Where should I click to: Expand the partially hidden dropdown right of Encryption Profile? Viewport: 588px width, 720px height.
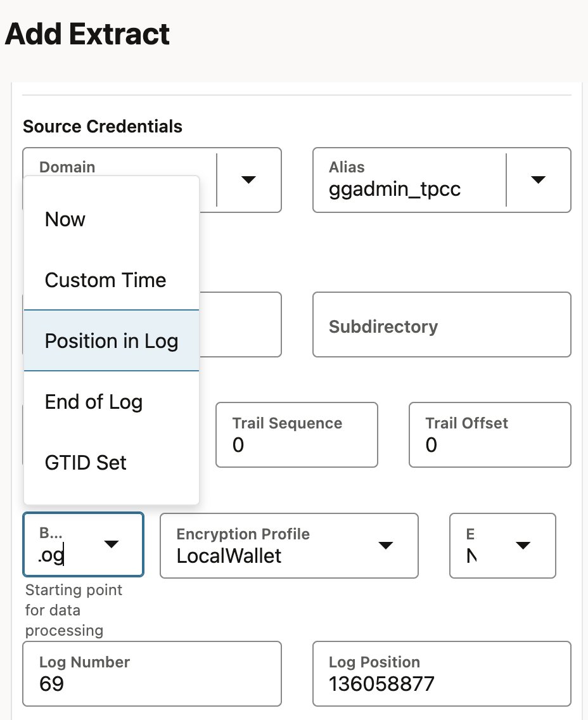[523, 546]
